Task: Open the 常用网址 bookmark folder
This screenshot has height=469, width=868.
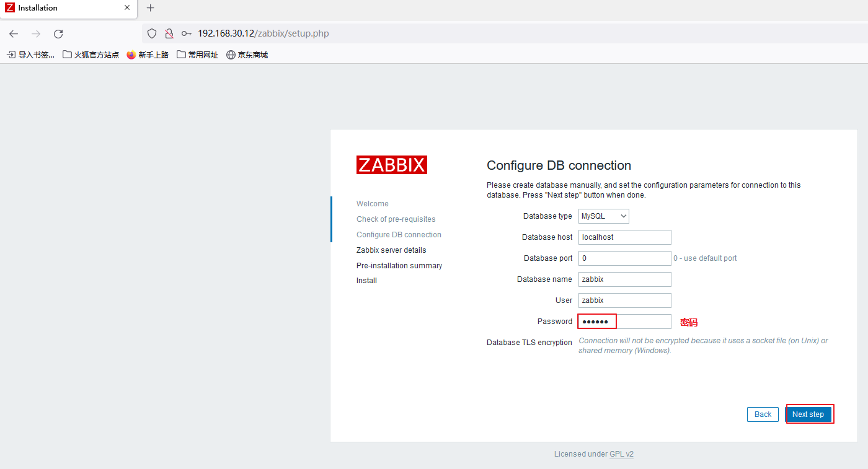Action: (198, 55)
